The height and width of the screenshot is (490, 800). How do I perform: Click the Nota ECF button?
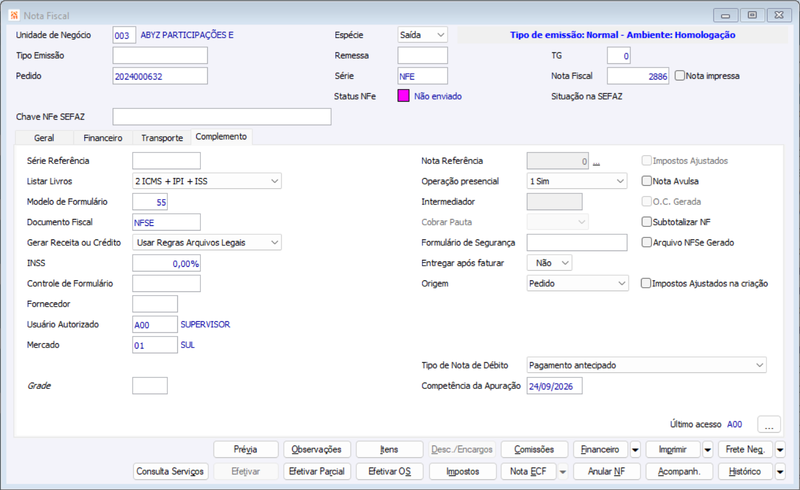[x=529, y=472]
